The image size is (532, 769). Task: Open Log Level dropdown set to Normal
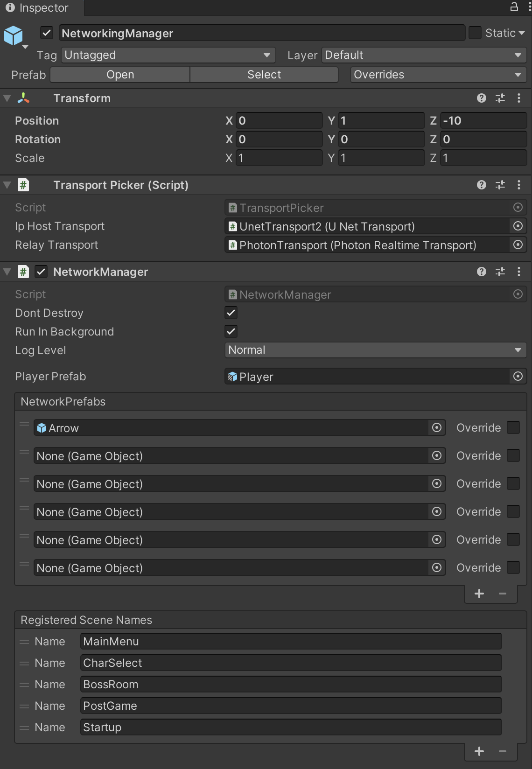[376, 350]
